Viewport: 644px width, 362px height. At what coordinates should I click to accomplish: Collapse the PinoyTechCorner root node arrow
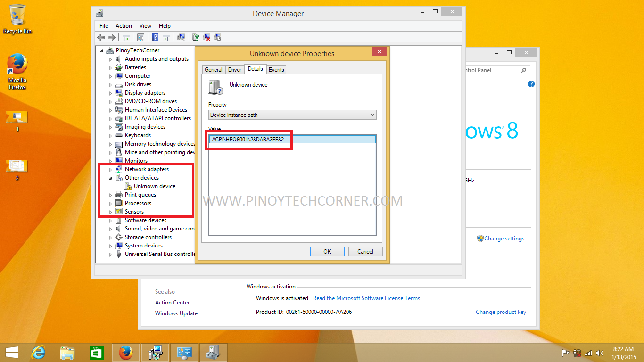tap(102, 50)
